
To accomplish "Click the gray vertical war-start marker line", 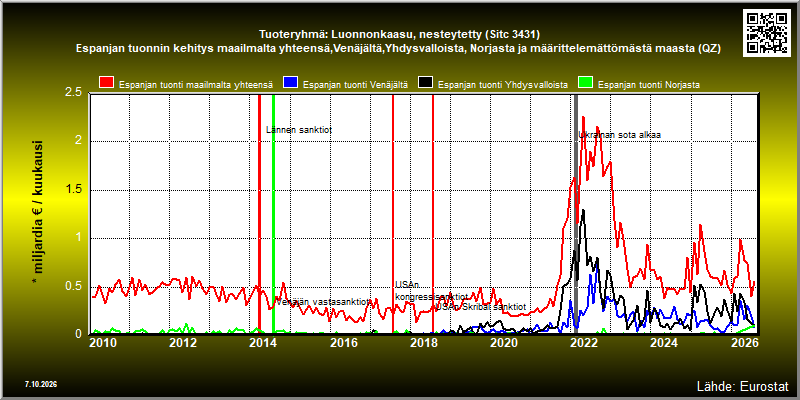I will pos(577,214).
